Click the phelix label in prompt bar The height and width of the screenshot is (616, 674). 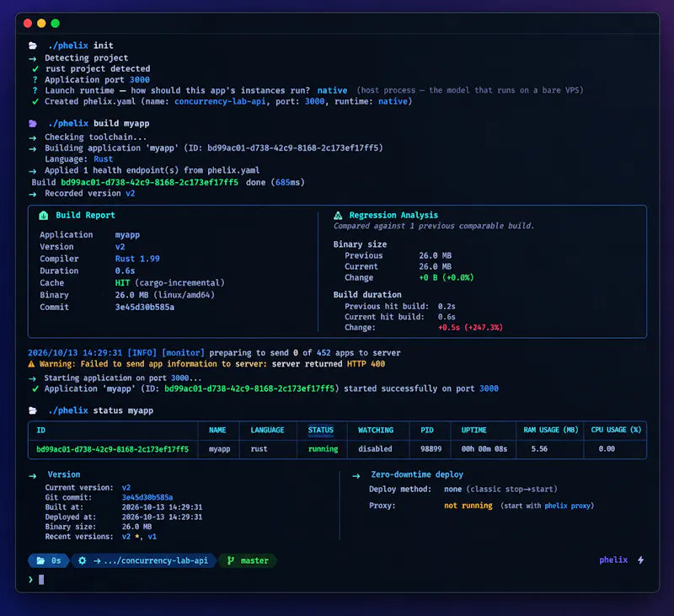coord(613,560)
